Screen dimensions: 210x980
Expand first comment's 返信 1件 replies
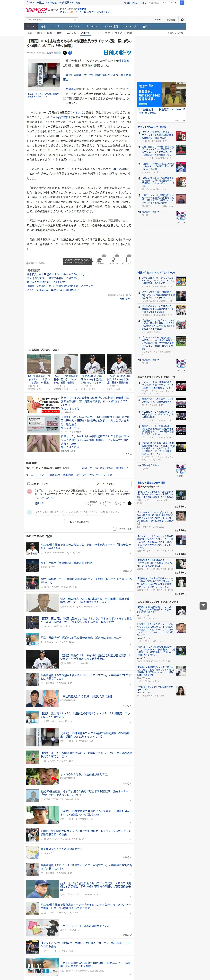tap(39, 503)
